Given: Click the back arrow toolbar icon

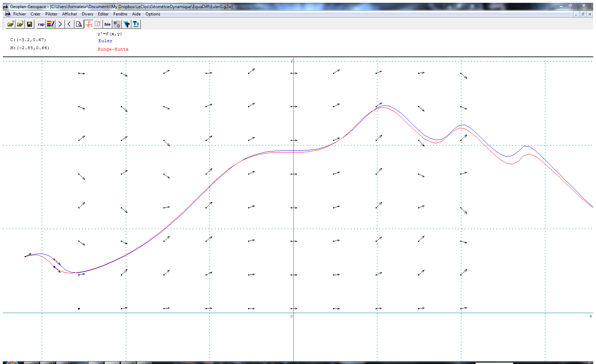Looking at the screenshot, I should tap(69, 24).
